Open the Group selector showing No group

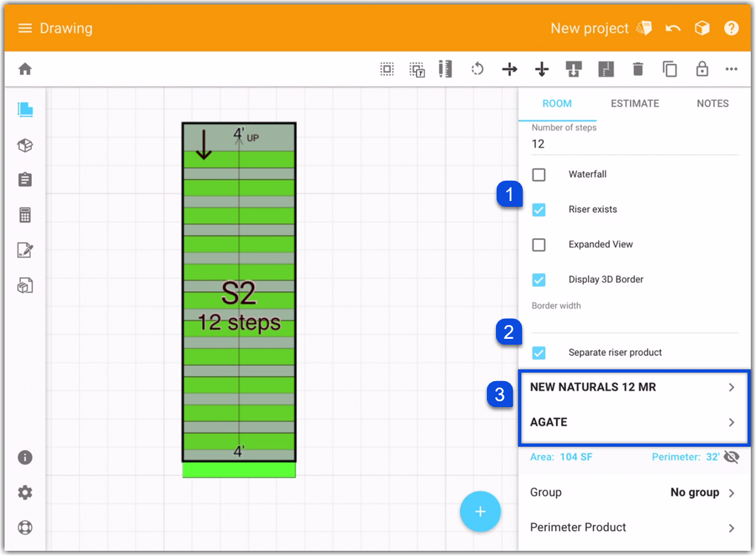(x=634, y=492)
